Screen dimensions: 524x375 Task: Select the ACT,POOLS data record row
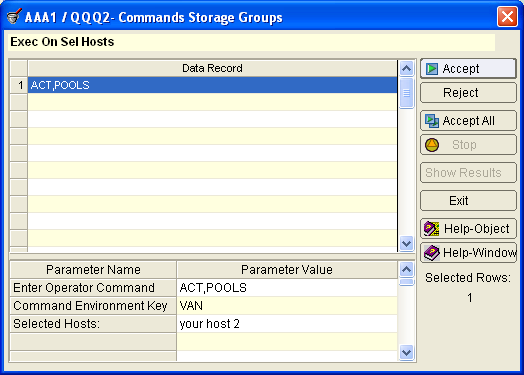pyautogui.click(x=213, y=85)
